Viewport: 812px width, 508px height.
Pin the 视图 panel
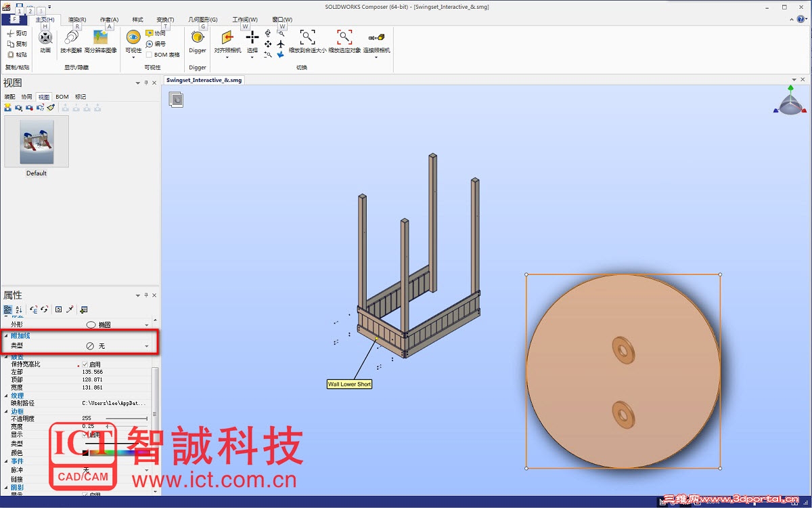146,83
